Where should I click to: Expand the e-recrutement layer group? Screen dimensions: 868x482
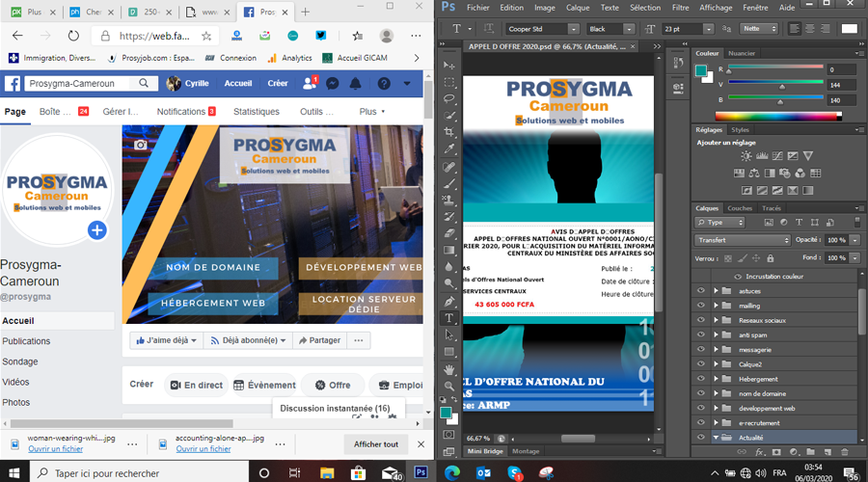click(x=716, y=423)
